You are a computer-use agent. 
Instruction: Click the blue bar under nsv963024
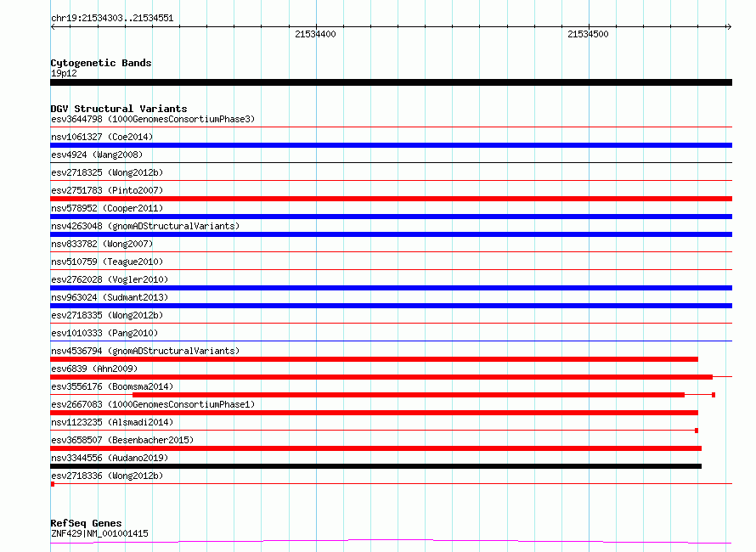(x=391, y=306)
